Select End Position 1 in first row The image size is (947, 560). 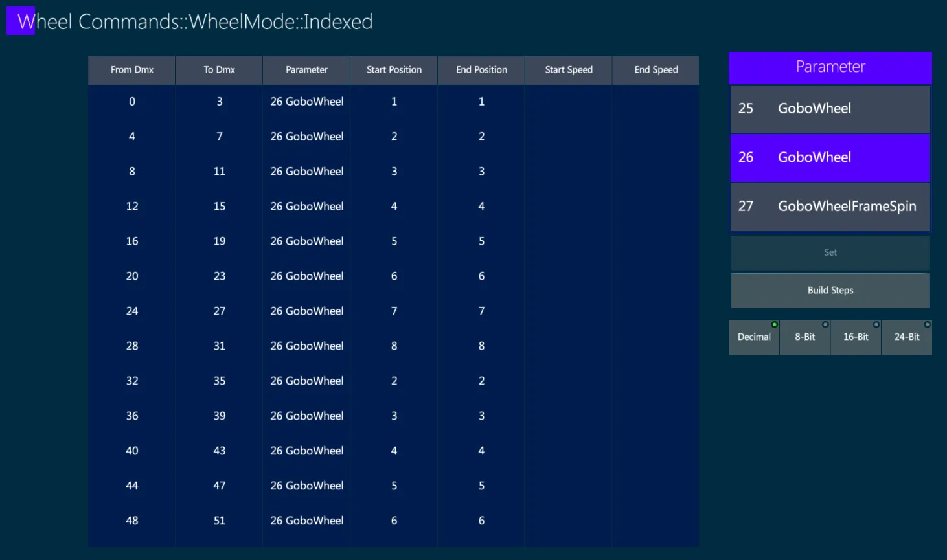482,102
